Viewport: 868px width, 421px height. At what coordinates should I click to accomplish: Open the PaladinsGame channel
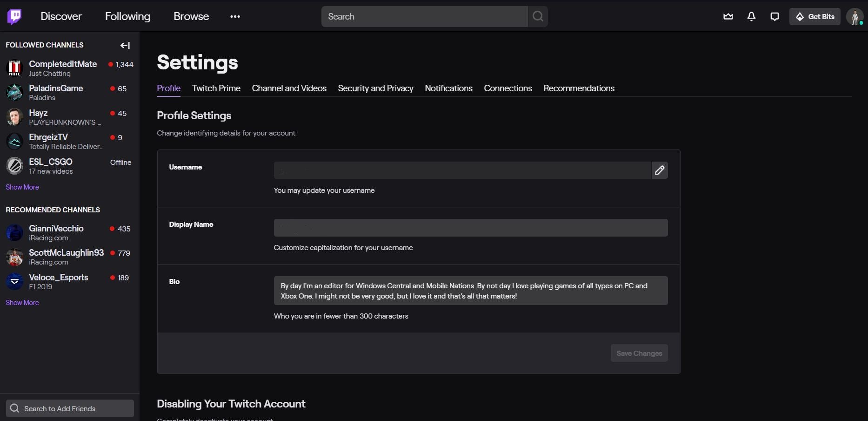point(56,88)
